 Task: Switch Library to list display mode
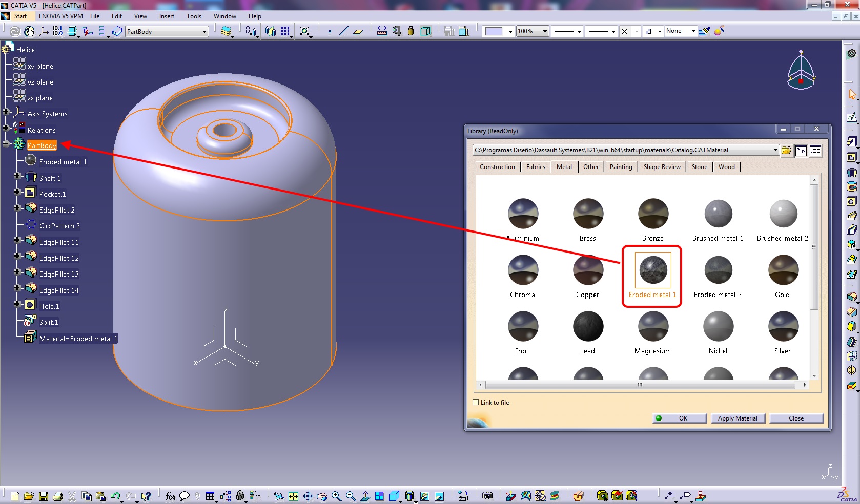pos(815,151)
